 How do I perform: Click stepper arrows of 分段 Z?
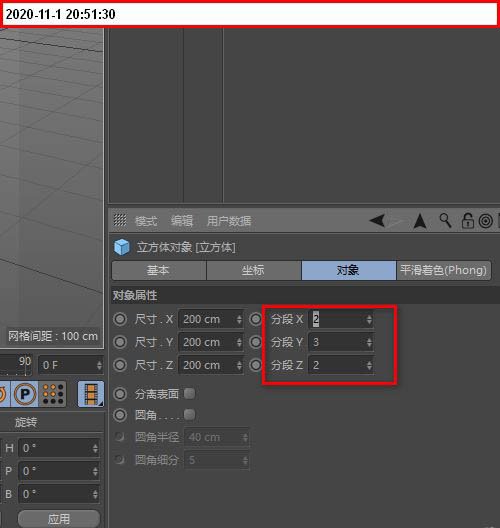click(x=369, y=365)
